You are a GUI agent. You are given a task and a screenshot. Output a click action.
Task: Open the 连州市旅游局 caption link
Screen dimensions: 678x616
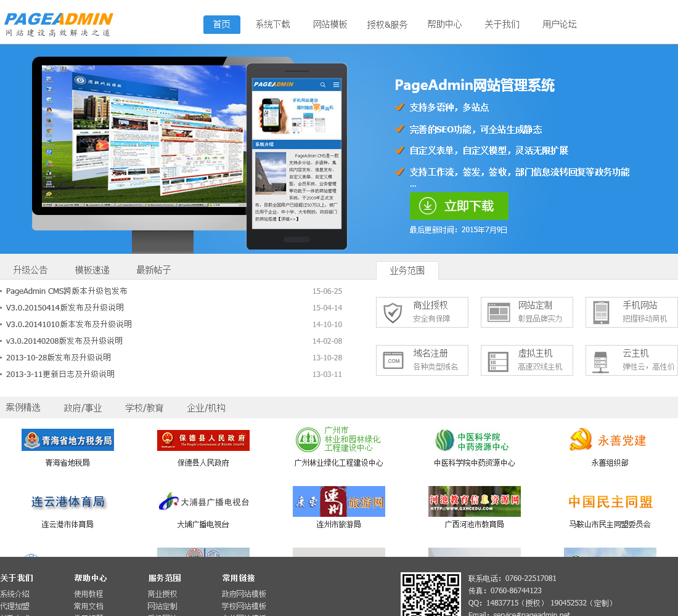338,524
